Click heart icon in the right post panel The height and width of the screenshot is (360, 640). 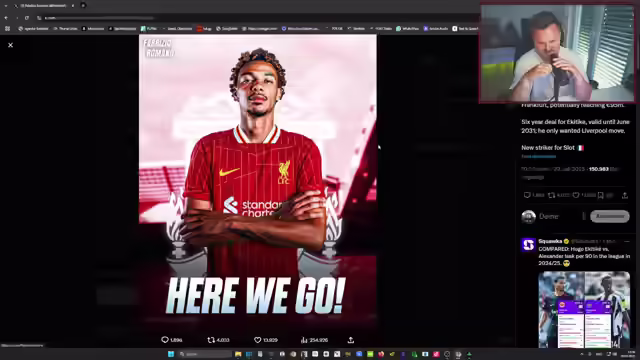pos(576,195)
